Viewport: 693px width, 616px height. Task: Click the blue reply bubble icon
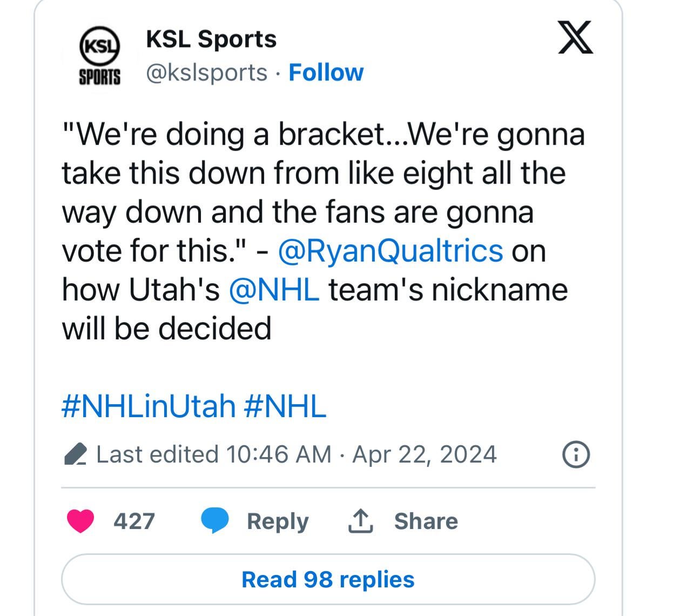[x=214, y=520]
